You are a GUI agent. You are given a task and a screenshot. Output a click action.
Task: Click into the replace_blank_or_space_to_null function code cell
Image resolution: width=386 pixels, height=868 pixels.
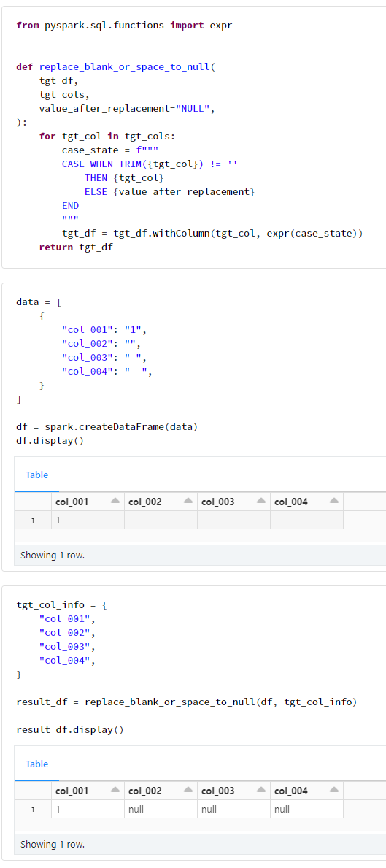tap(193, 137)
